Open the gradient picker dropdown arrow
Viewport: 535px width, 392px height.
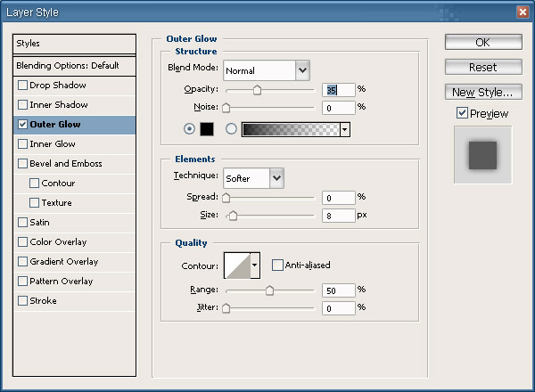click(344, 129)
